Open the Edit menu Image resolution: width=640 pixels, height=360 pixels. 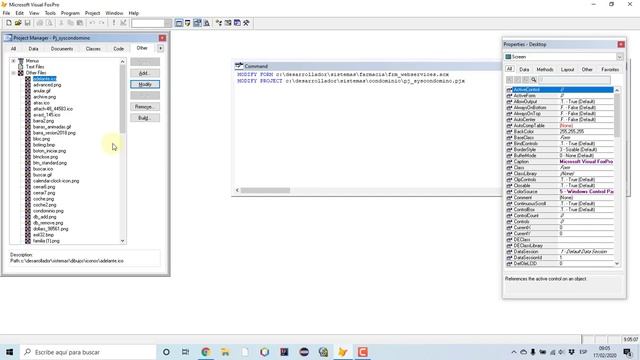[20, 13]
